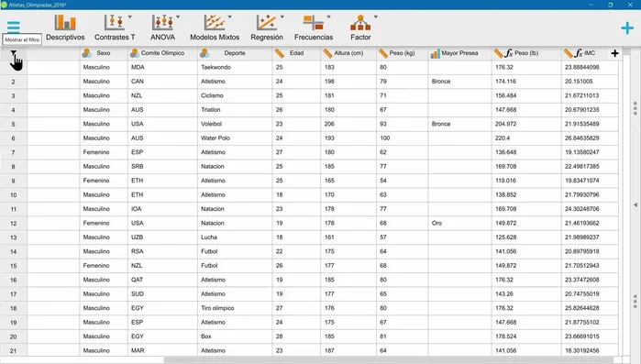Open Regresión analysis module
The height and width of the screenshot is (364, 641).
[267, 28]
